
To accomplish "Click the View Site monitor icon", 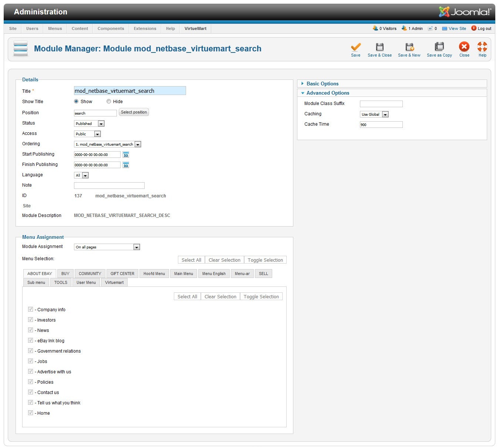I will tap(445, 28).
